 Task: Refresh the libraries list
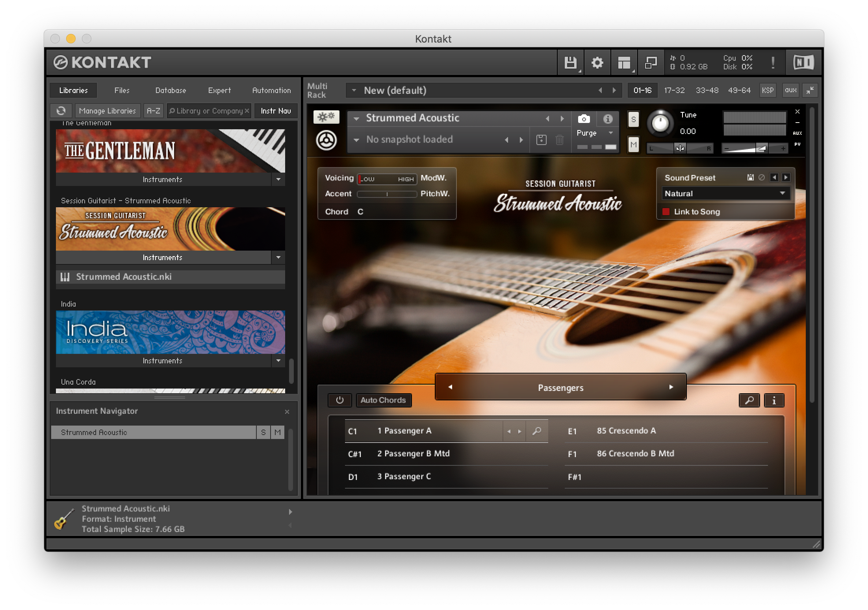61,111
